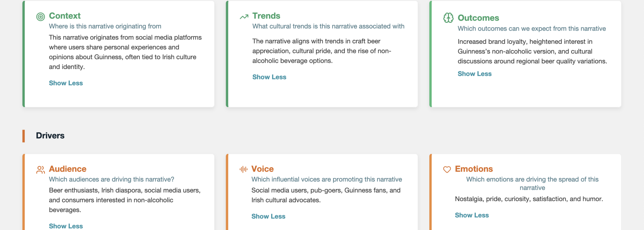Select the Drivers section heading
Screen dimensions: 644x230
point(50,135)
